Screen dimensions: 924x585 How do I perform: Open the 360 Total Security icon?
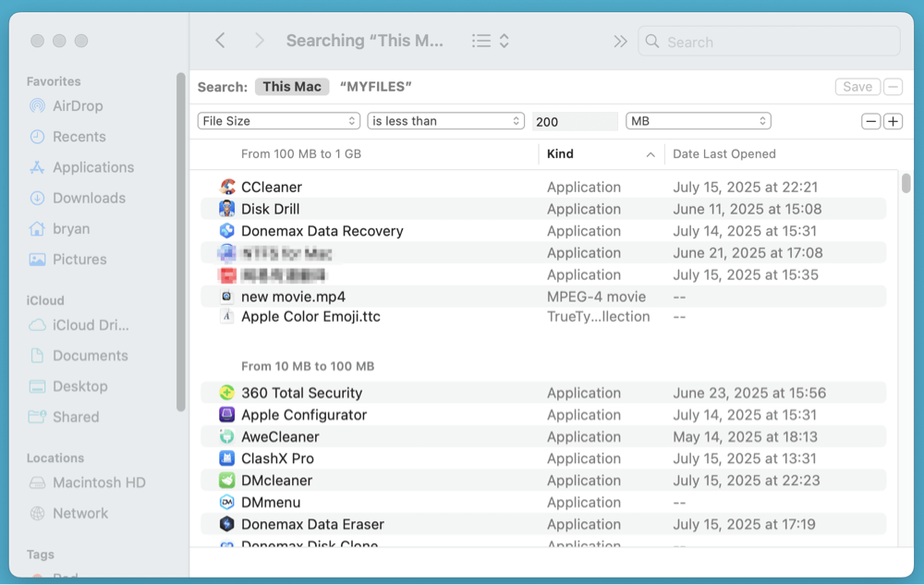point(226,393)
